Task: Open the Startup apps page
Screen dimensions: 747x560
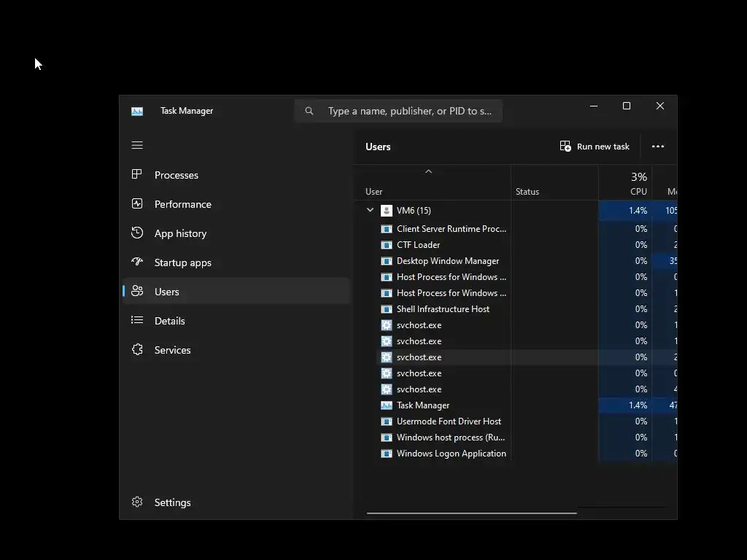Action: 236,262
